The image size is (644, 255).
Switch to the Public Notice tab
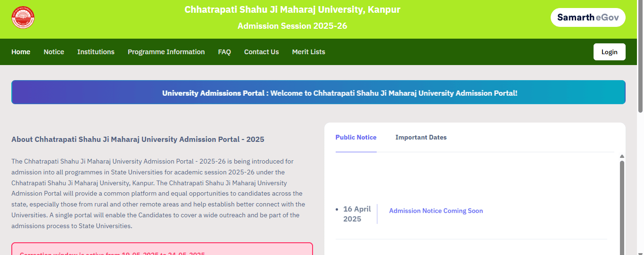[x=356, y=138]
